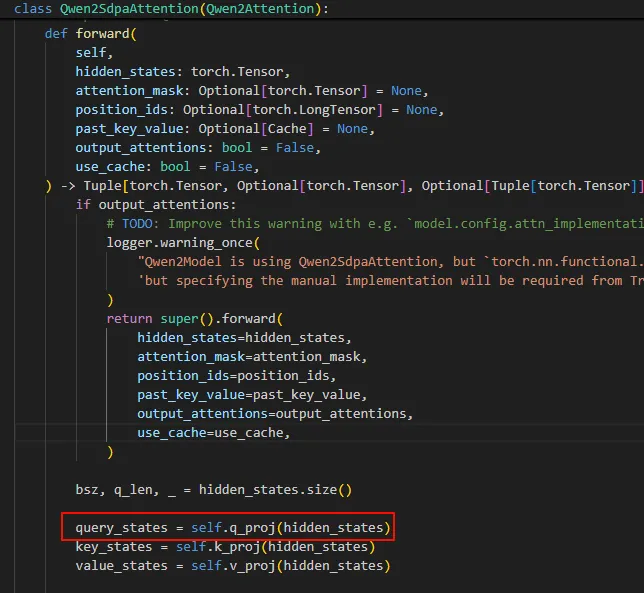Click the '-> Tuple[torch.Tensor' return annotation line

pyautogui.click(x=344, y=186)
